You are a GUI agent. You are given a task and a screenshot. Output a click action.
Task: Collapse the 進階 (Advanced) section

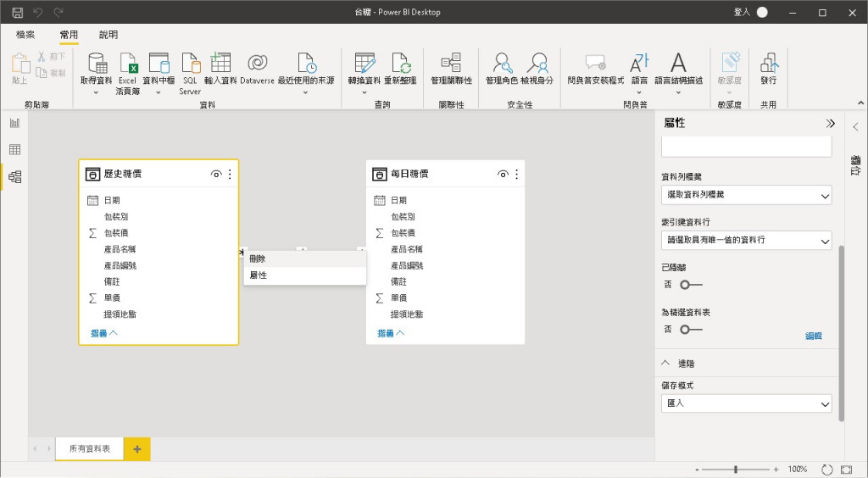pos(665,364)
